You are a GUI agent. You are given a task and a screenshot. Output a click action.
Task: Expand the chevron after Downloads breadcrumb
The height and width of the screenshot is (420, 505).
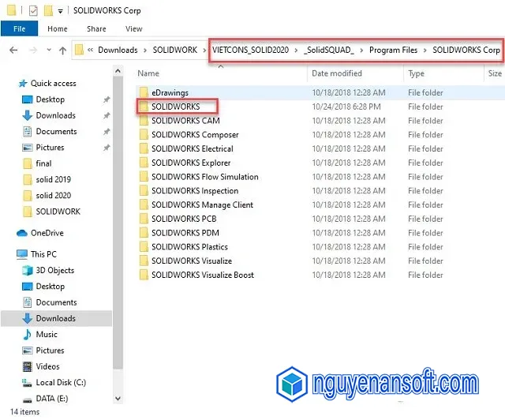coord(145,51)
